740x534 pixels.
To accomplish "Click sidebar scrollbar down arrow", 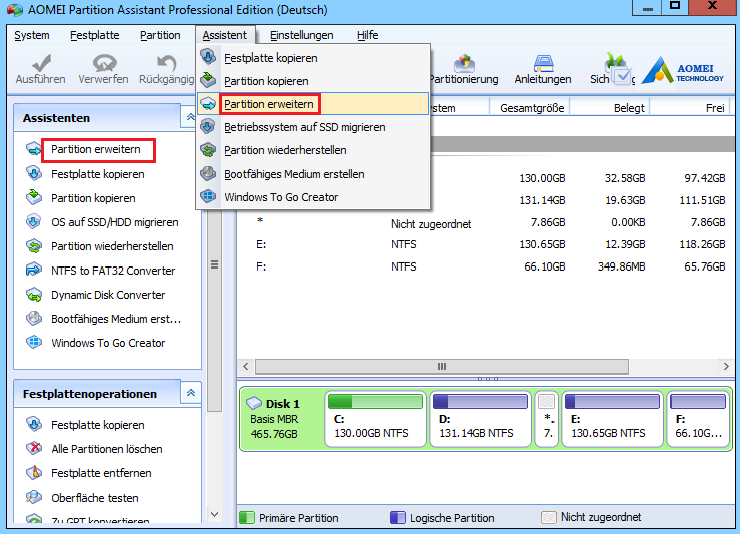I will pyautogui.click(x=214, y=514).
